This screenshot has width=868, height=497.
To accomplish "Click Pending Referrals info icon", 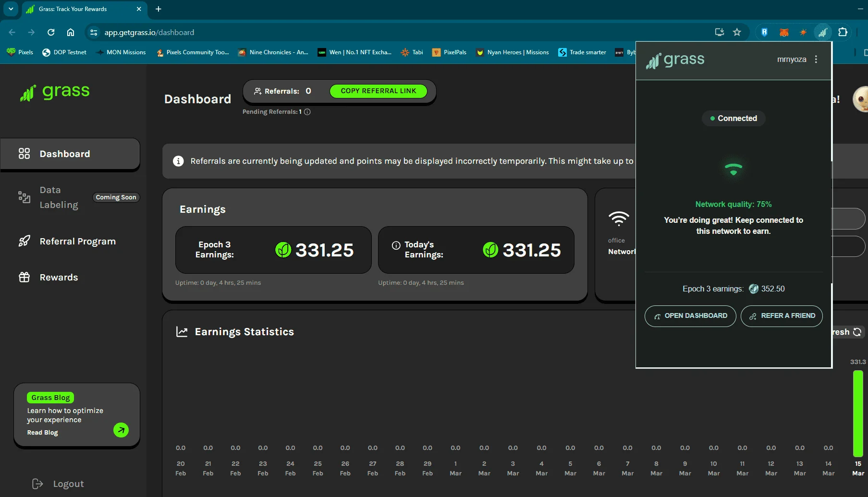I will (307, 112).
